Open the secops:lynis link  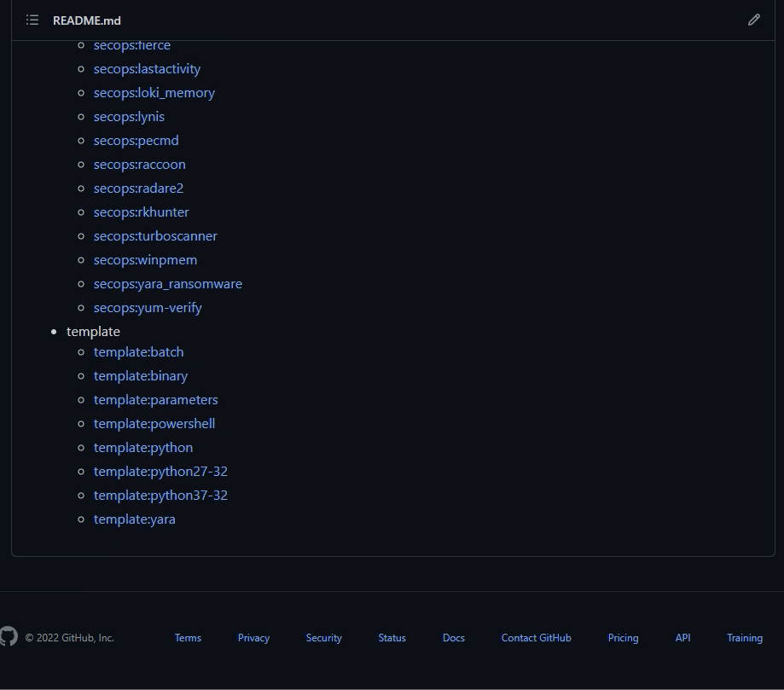coord(129,117)
